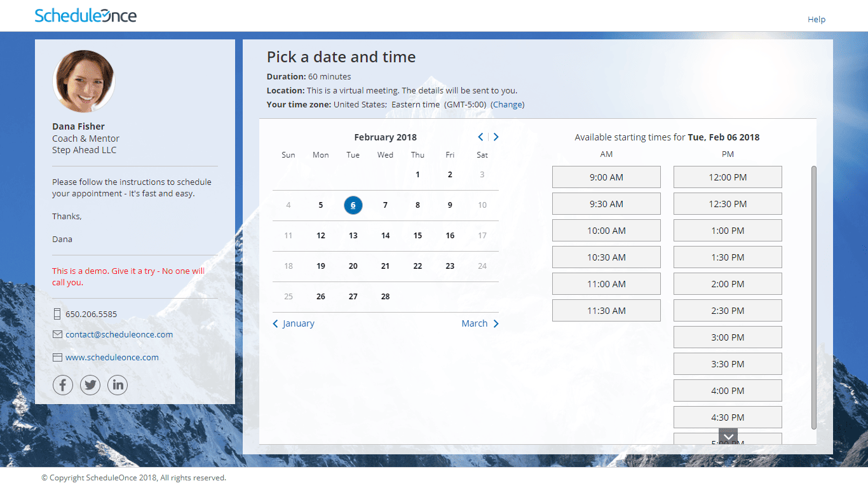
Task: Choose the 2:30 PM starting time
Action: coord(728,311)
